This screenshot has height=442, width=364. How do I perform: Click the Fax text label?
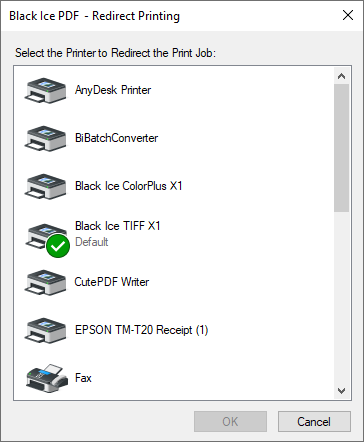point(83,378)
